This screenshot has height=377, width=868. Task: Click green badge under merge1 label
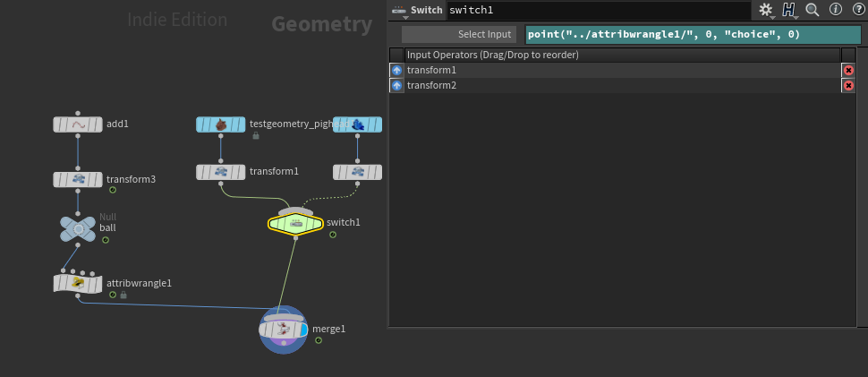(x=319, y=340)
